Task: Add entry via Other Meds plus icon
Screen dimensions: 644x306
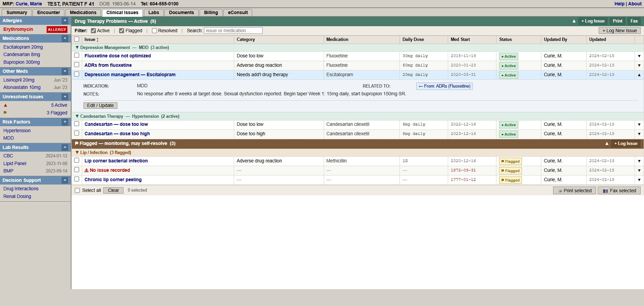Action: 65,71
